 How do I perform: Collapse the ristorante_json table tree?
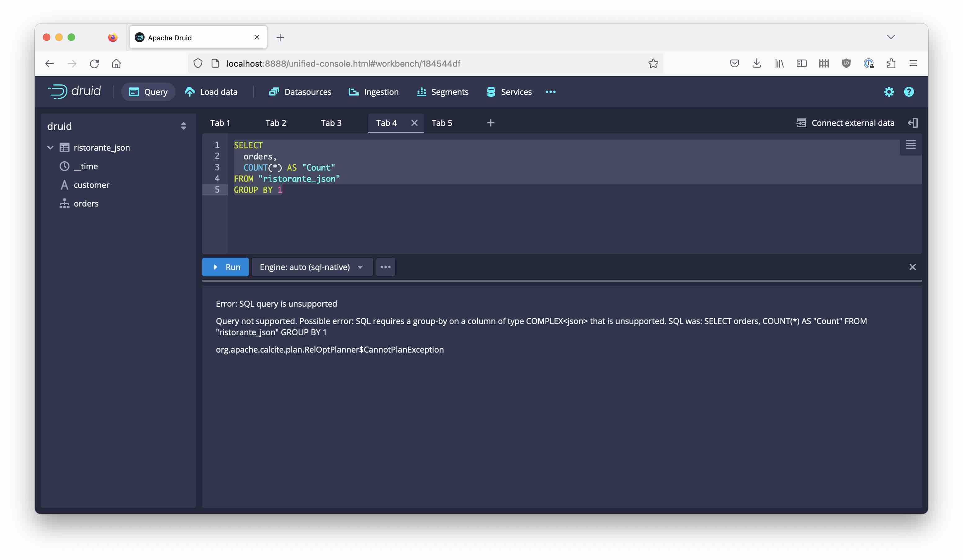[50, 148]
